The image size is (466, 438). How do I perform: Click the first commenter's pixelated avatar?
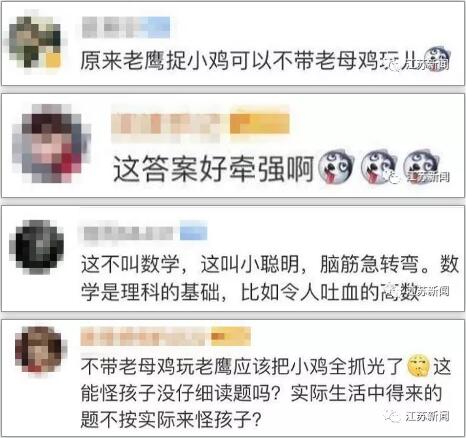35,40
